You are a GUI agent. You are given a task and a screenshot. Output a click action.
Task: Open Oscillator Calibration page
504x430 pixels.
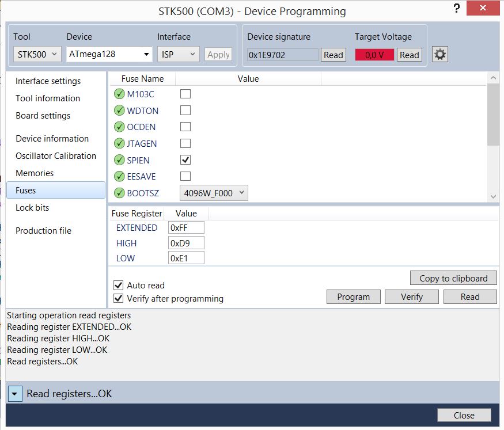tap(56, 156)
